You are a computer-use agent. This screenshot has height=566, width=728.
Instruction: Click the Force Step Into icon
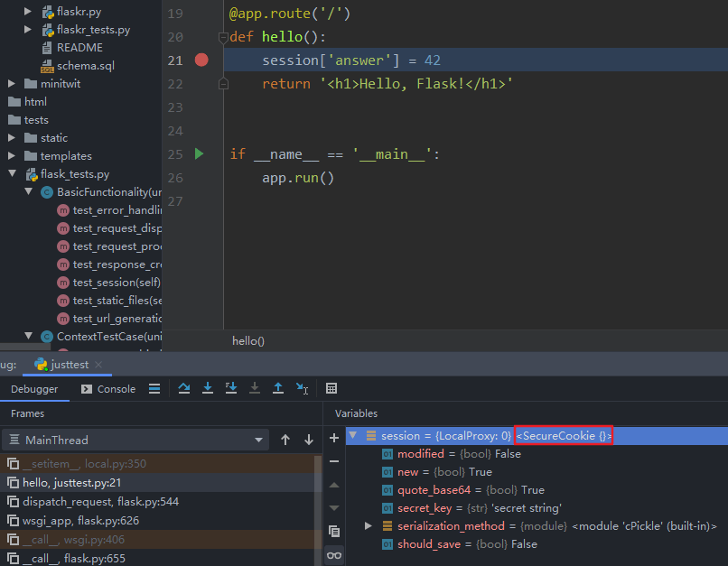255,388
